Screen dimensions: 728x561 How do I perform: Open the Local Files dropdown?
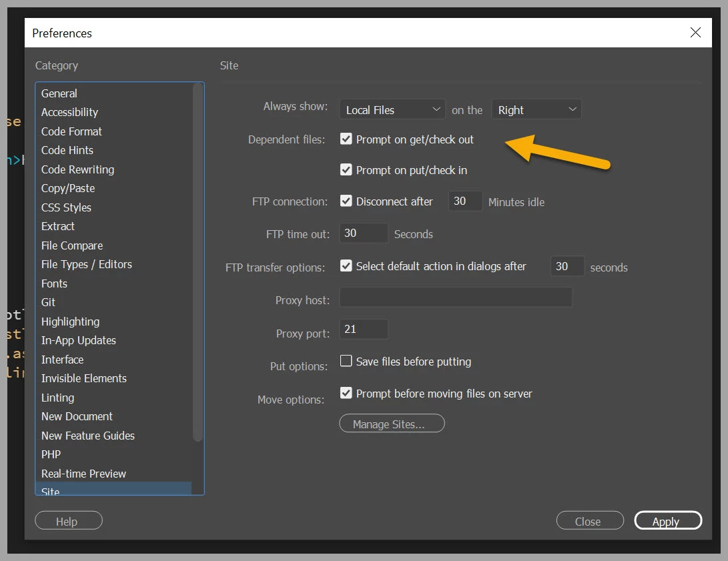coord(392,109)
